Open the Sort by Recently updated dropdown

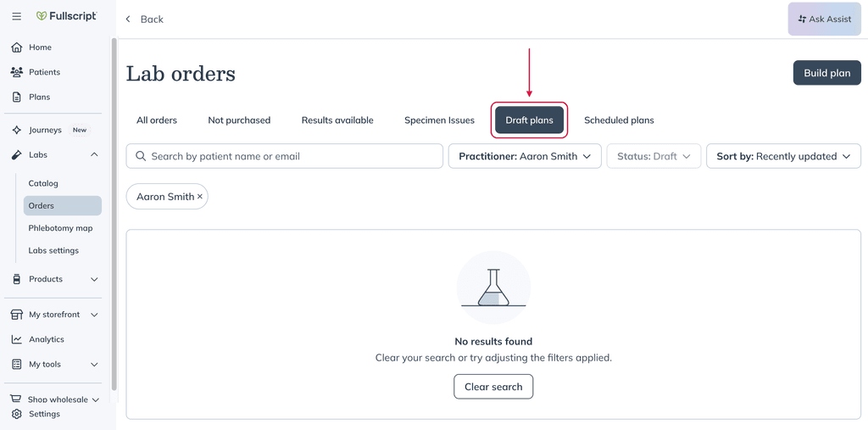tap(783, 156)
